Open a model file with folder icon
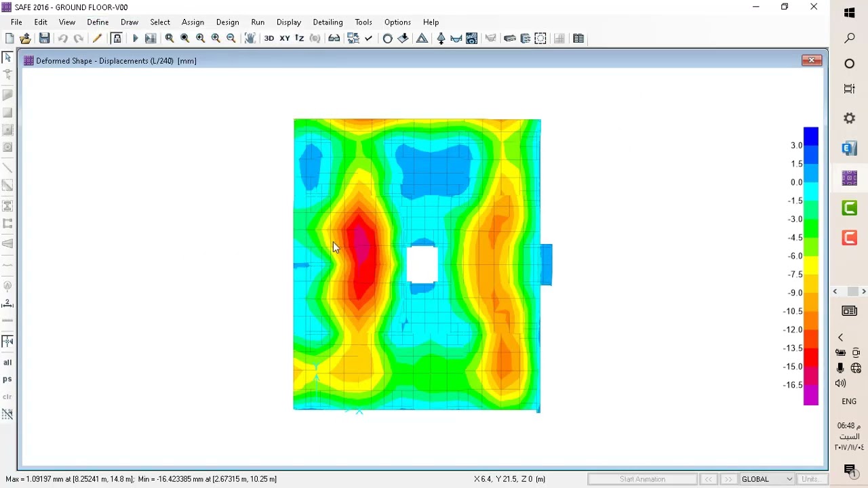Image resolution: width=868 pixels, height=488 pixels. (x=26, y=39)
